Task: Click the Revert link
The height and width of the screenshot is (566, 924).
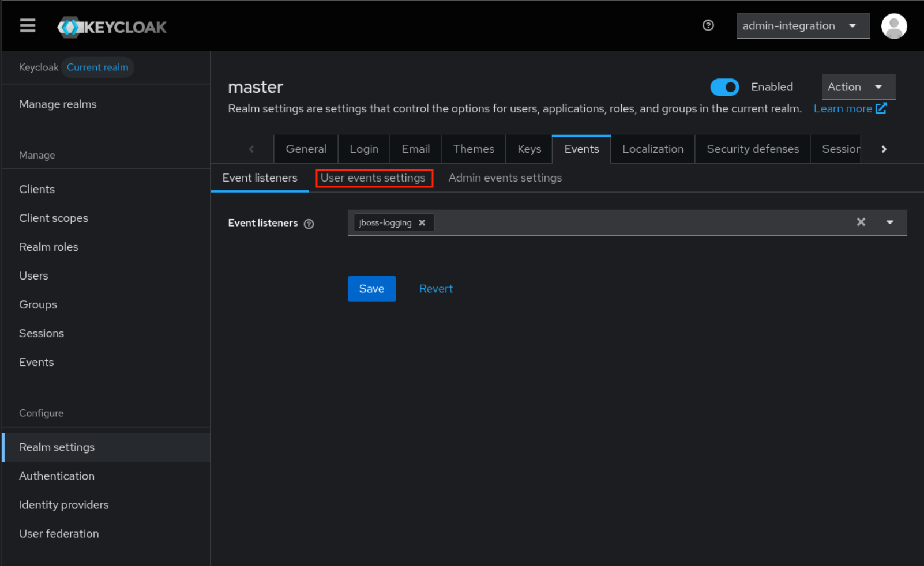Action: [435, 289]
